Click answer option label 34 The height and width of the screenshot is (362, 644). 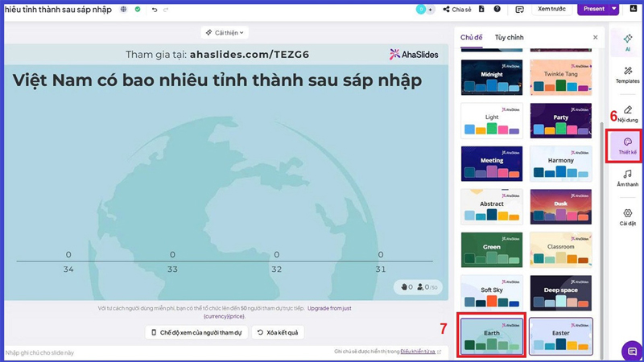click(68, 269)
